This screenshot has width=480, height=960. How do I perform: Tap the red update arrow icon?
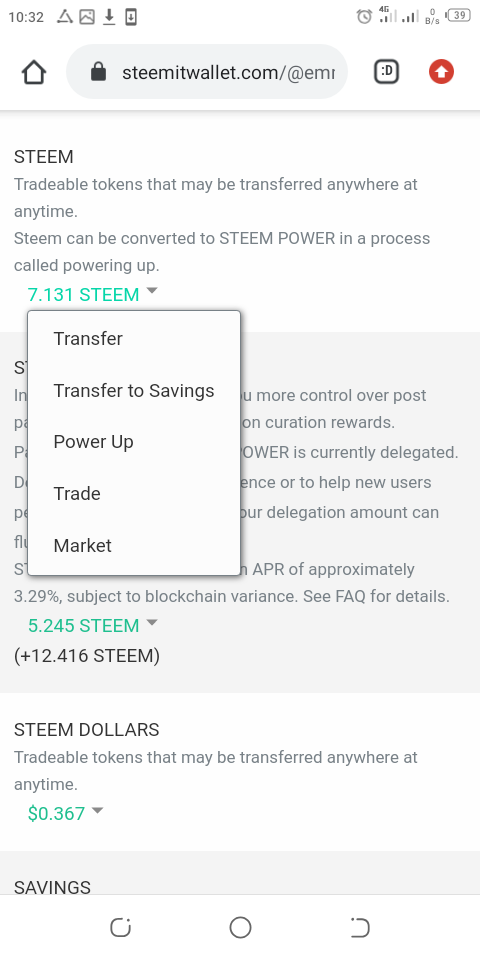(441, 73)
